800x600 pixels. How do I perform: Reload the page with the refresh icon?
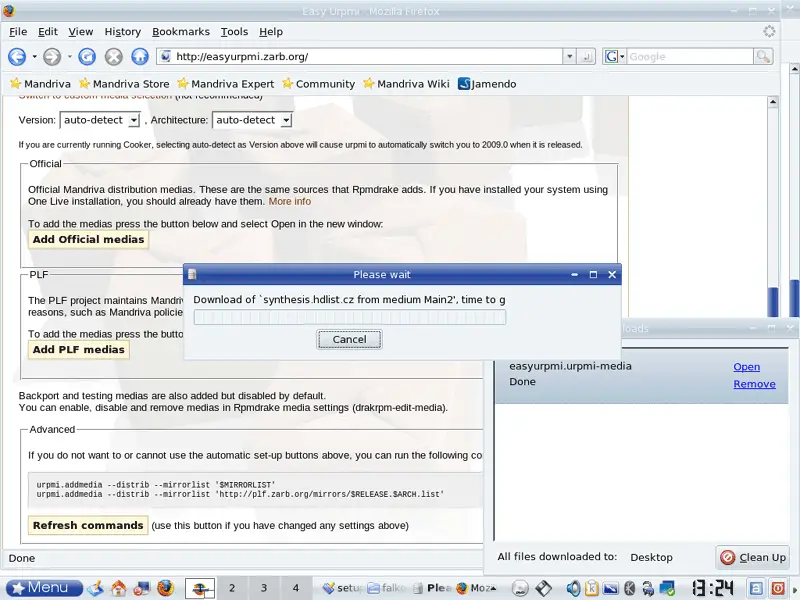[87, 57]
